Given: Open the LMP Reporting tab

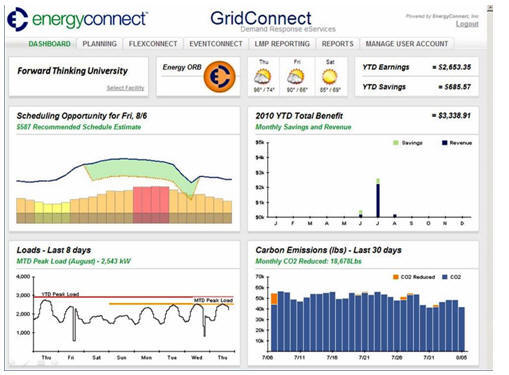Looking at the screenshot, I should tap(282, 44).
